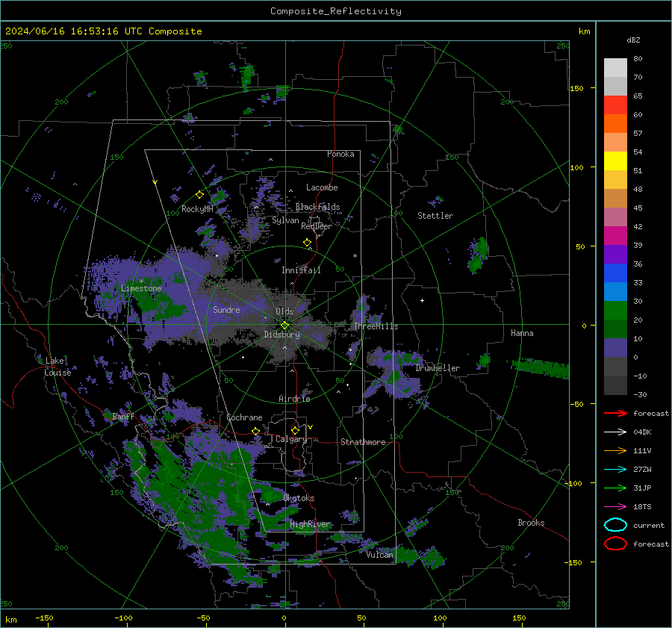Pick the yellow 51 dBZ color swatch
The height and width of the screenshot is (628, 672).
click(x=615, y=161)
